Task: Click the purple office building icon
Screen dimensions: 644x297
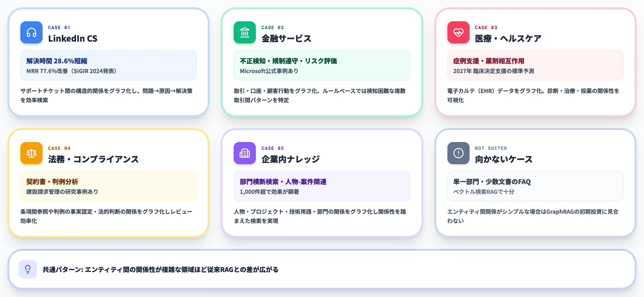Action: coord(245,153)
